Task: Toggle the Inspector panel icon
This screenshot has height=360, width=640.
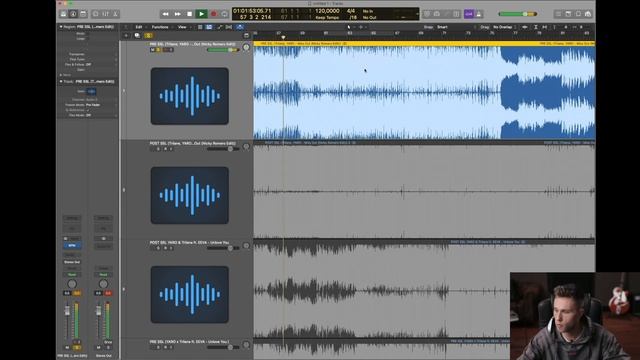Action: 73,14
